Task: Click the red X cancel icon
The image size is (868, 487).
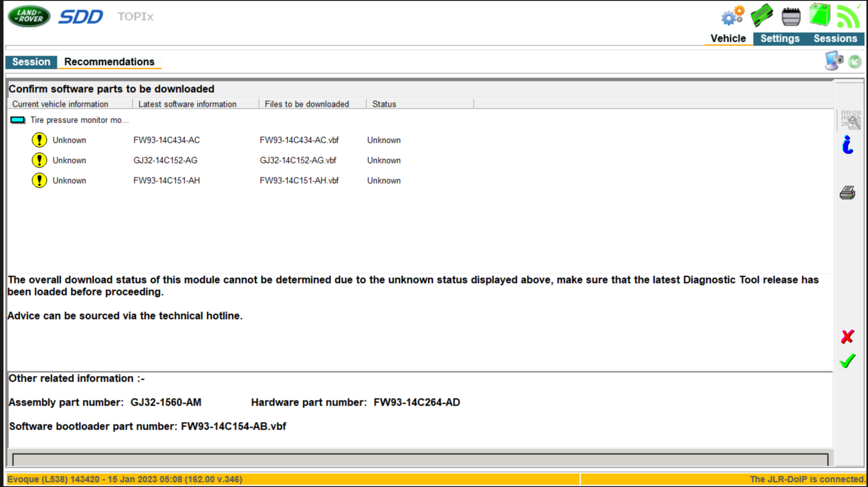Action: (847, 336)
